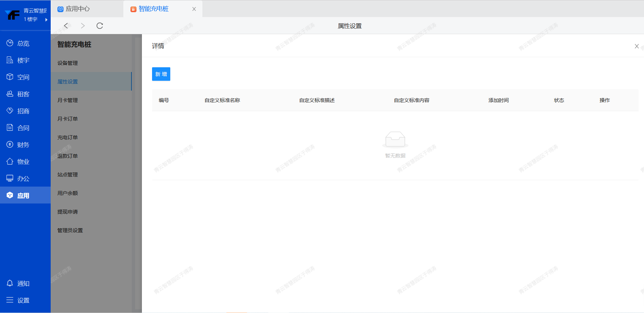
Task: Open the 楼宇 building section icon
Action: point(10,60)
